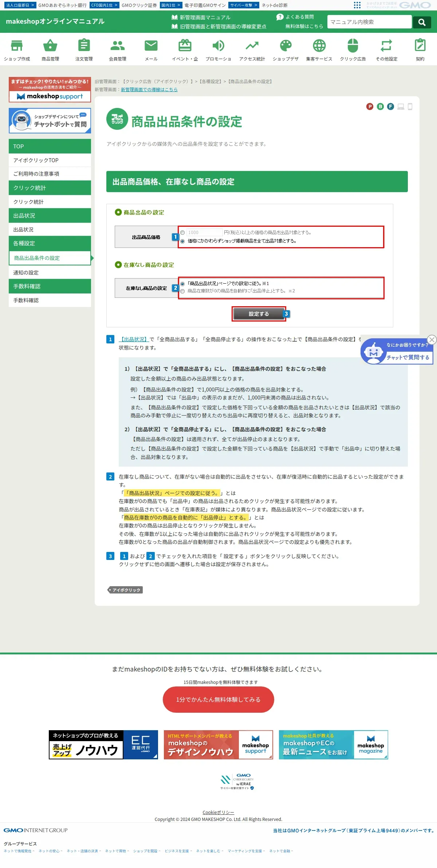437x868 pixels.
Task: Select アイポクリックTOP in sidebar
Action: [x=50, y=160]
